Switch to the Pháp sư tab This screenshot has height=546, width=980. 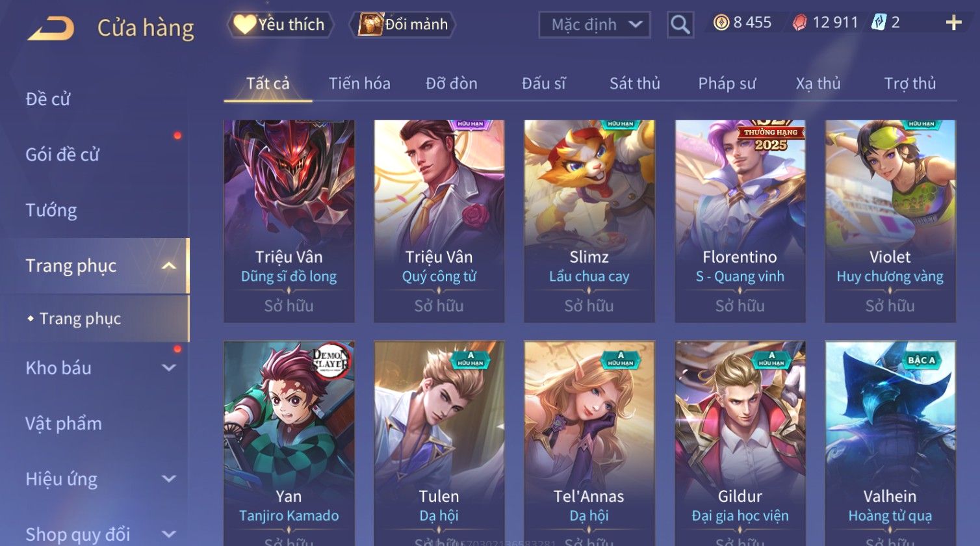click(x=727, y=83)
